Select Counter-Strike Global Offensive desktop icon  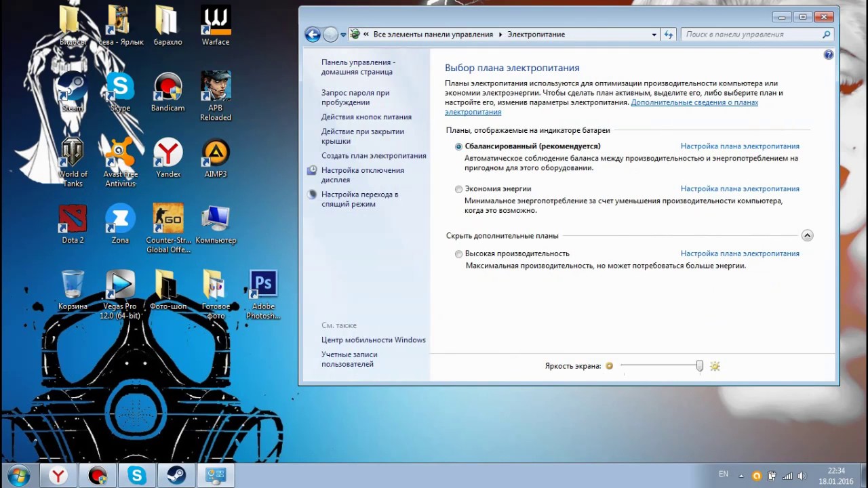[167, 228]
